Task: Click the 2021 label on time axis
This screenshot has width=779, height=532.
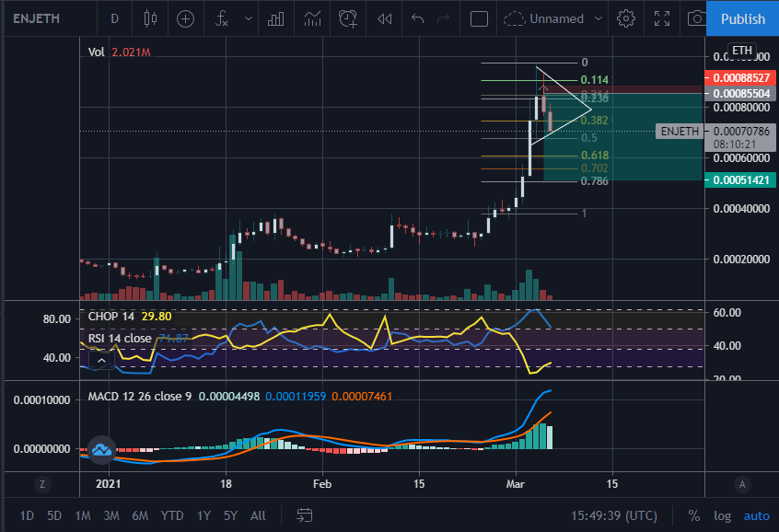Action: (108, 484)
